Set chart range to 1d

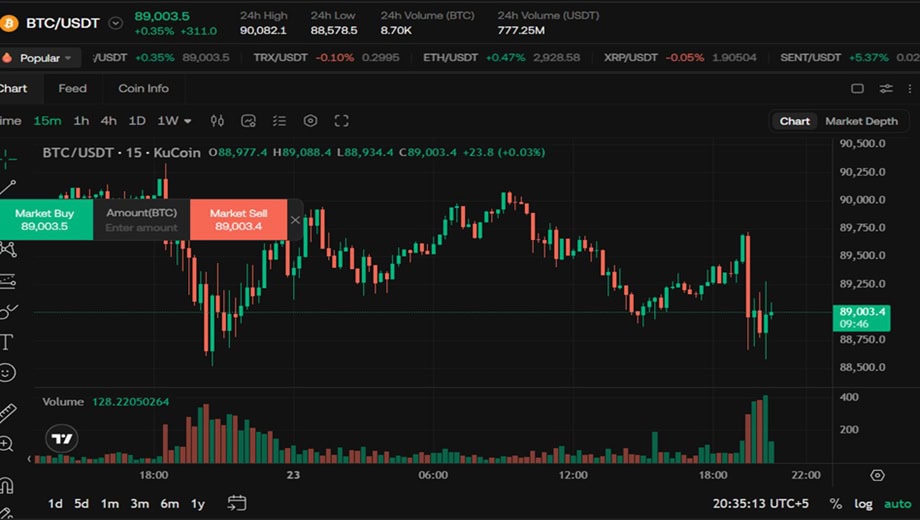(55, 504)
